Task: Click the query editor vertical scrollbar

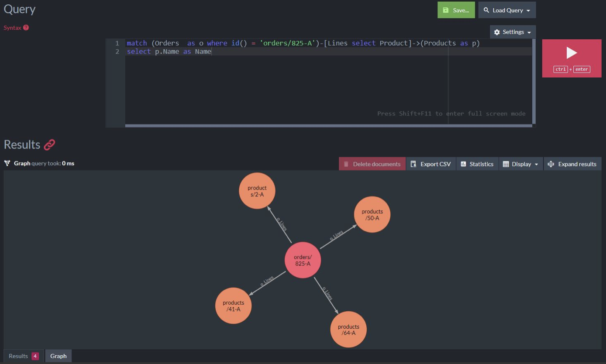Action: [x=534, y=81]
